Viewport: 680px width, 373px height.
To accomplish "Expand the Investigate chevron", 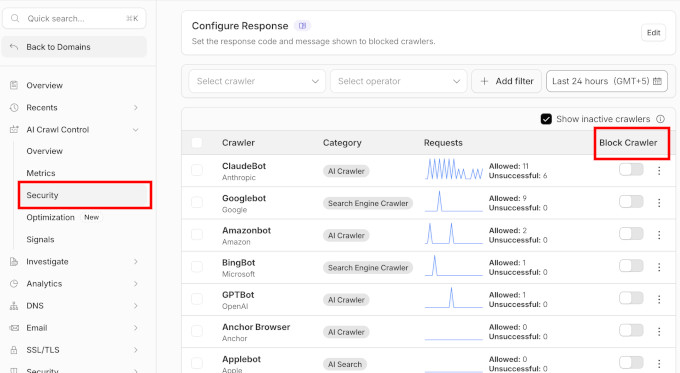I will (136, 262).
